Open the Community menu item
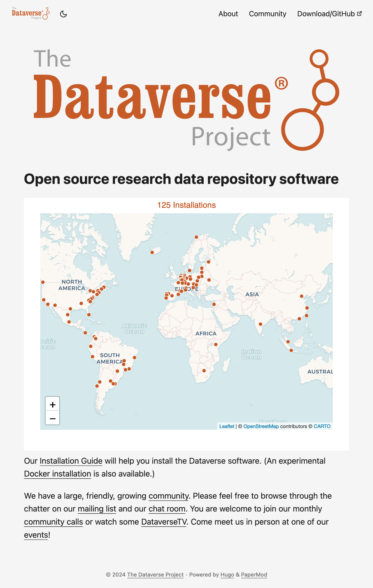The image size is (373, 588). click(x=267, y=14)
